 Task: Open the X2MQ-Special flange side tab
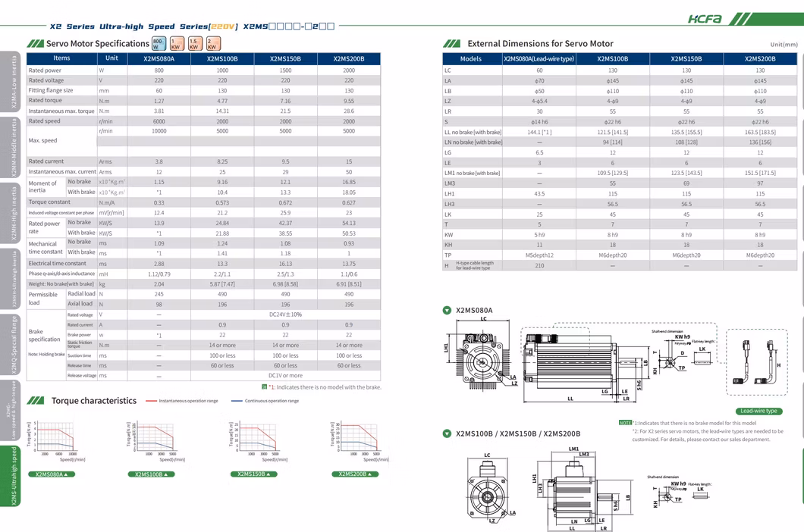click(x=11, y=344)
